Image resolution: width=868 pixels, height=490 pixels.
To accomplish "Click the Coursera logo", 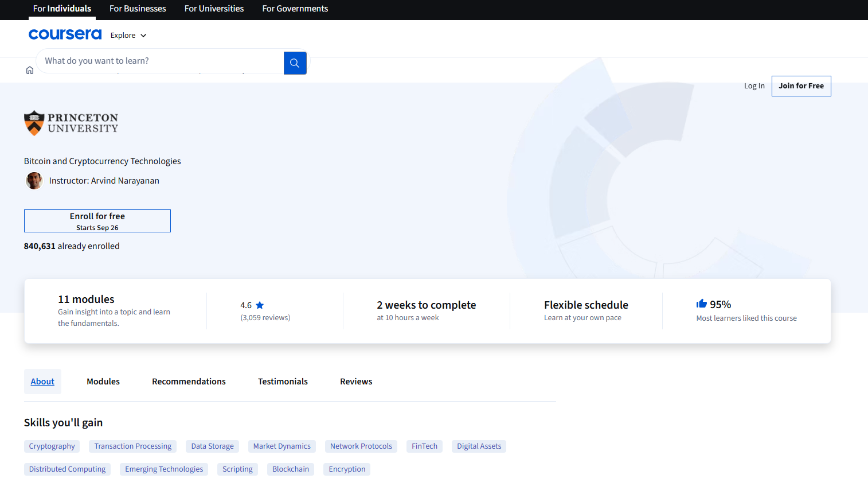I will tap(65, 34).
